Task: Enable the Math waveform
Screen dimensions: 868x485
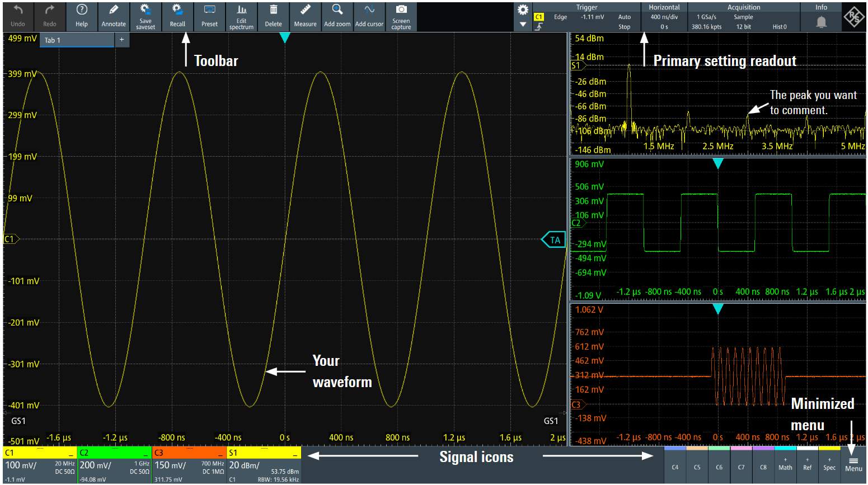Action: coord(785,464)
